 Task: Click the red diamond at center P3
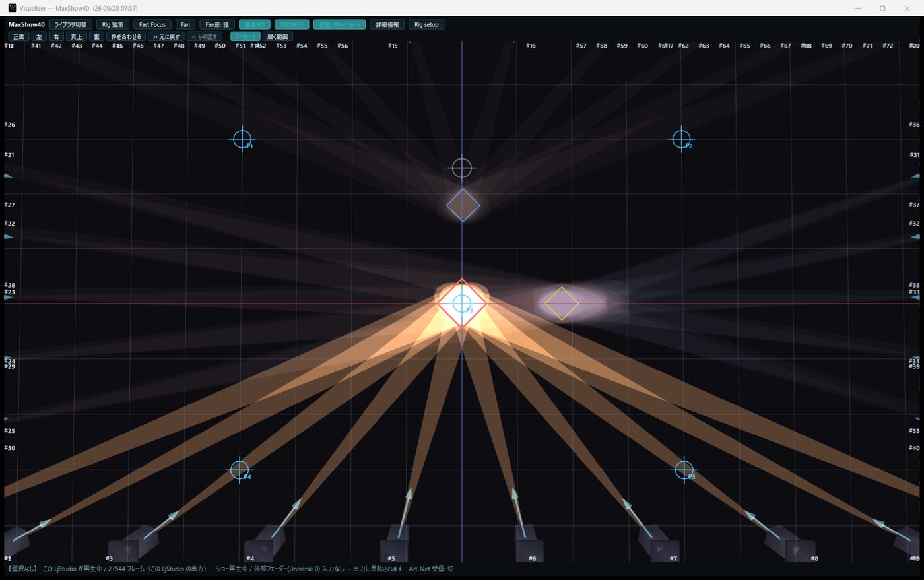pos(462,304)
